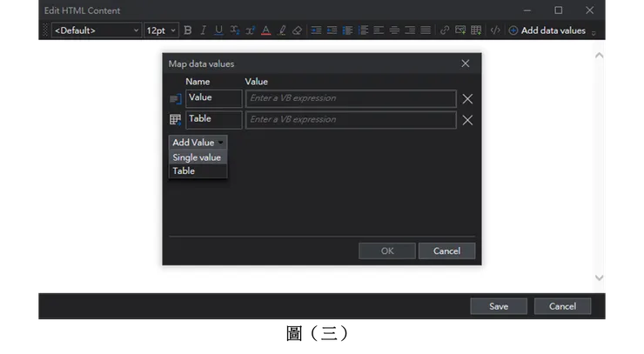Screen dimensions: 644x354
Task: Insert a table from the toolbar
Action: (476, 30)
